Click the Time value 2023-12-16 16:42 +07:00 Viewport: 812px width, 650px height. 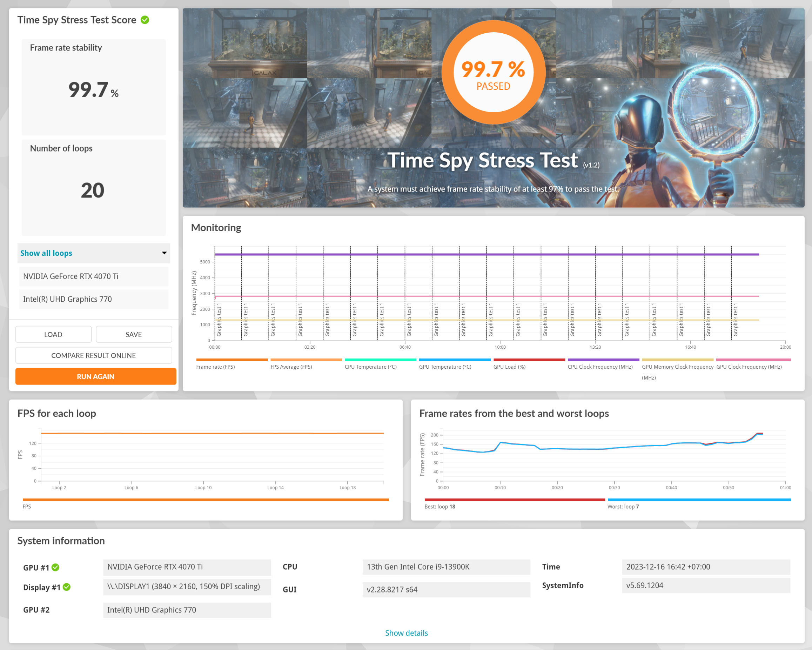click(x=706, y=567)
